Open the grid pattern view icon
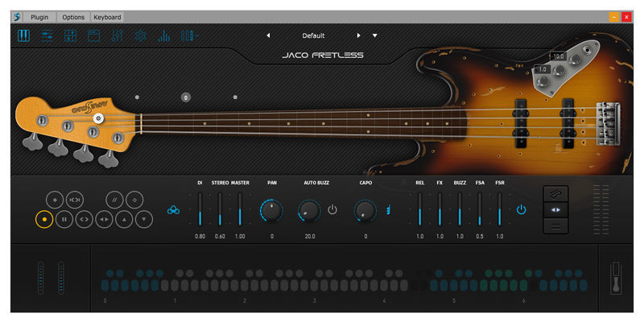This screenshot has height=323, width=644. click(x=71, y=35)
